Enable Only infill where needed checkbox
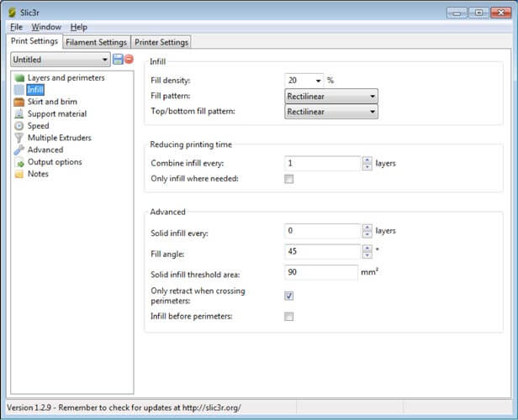 tap(288, 179)
